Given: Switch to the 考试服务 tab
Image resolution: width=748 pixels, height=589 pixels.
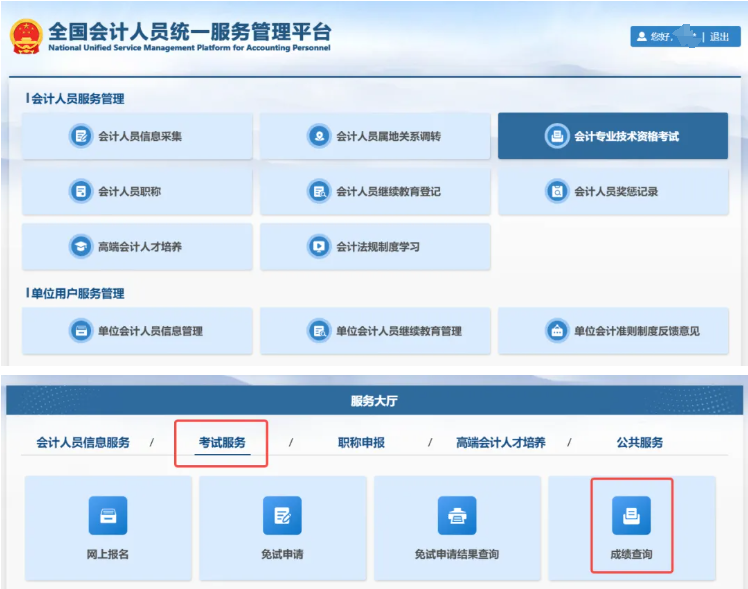Looking at the screenshot, I should [221, 442].
